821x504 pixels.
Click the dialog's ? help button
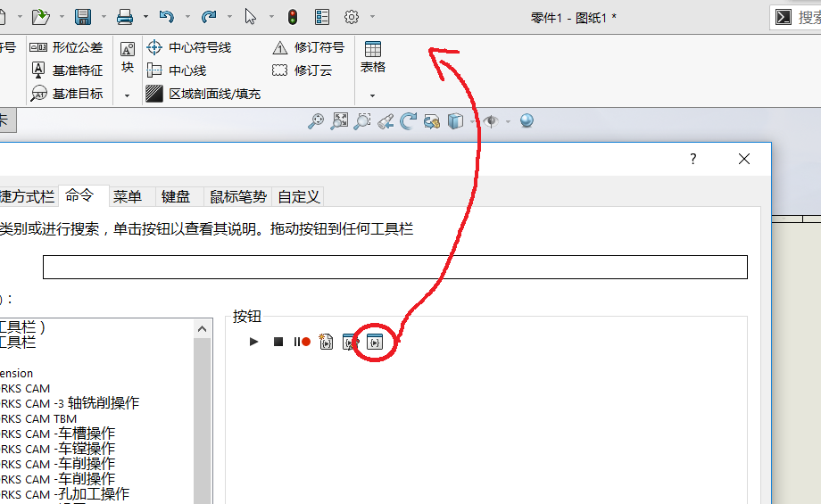pos(692,159)
